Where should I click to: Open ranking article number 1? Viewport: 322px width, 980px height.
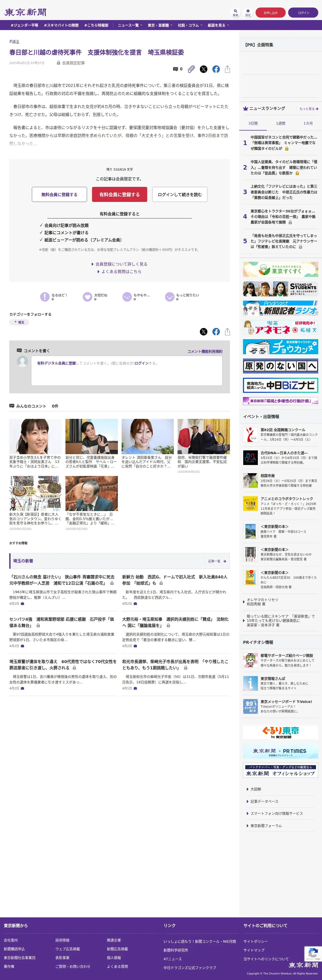click(x=280, y=143)
